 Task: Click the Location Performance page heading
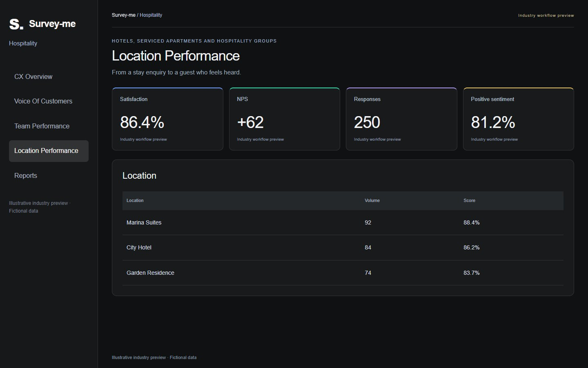[x=176, y=56]
